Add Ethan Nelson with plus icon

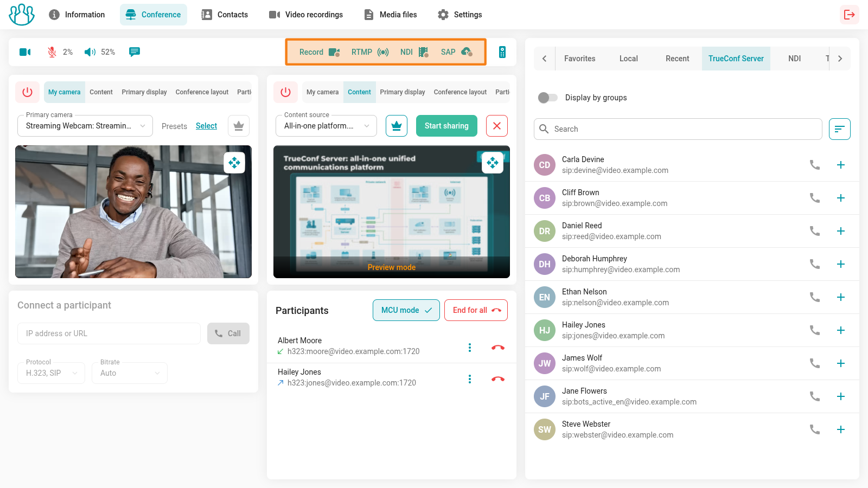click(841, 297)
